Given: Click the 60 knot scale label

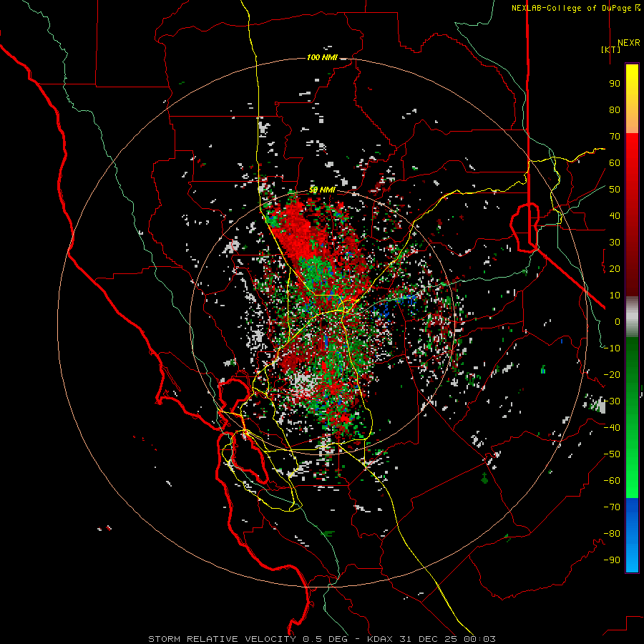Looking at the screenshot, I should [x=615, y=163].
